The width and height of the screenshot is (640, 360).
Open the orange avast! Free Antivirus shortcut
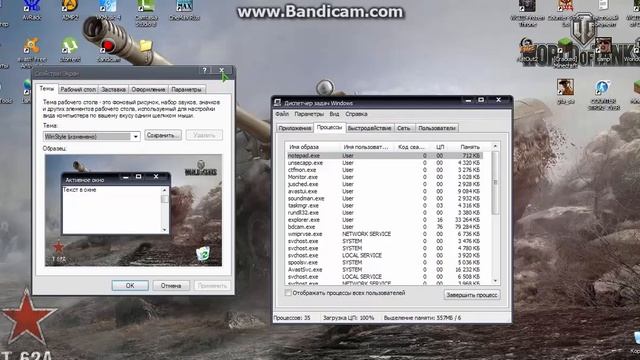click(31, 51)
